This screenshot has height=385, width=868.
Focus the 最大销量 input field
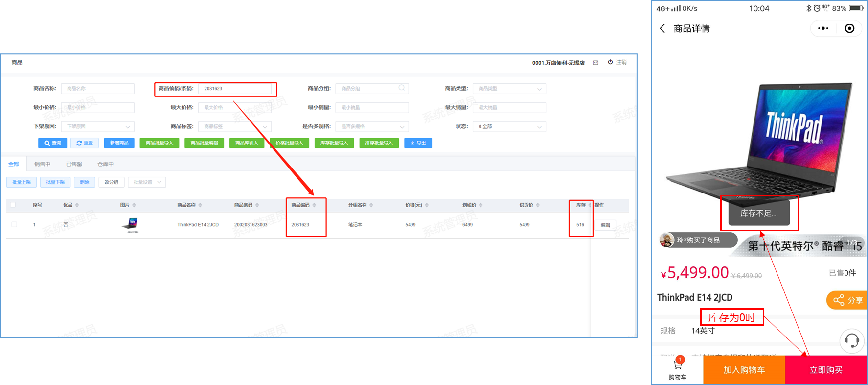(509, 107)
